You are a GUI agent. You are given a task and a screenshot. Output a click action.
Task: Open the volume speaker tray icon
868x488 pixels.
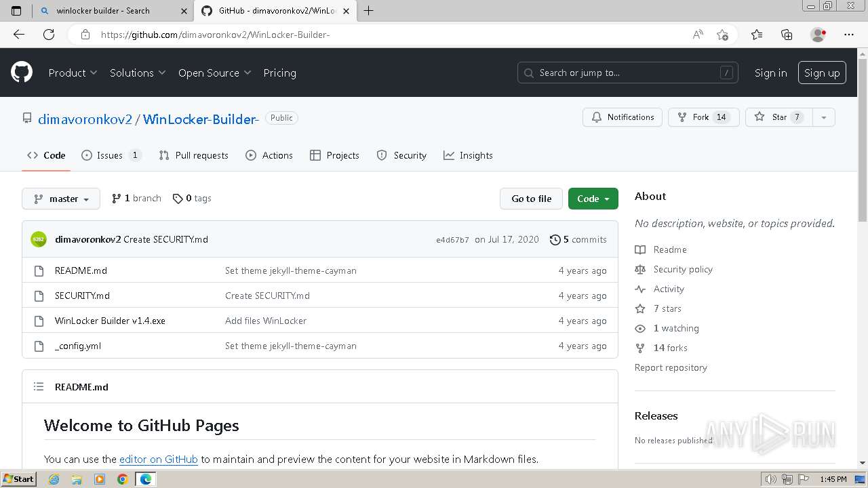(x=770, y=479)
